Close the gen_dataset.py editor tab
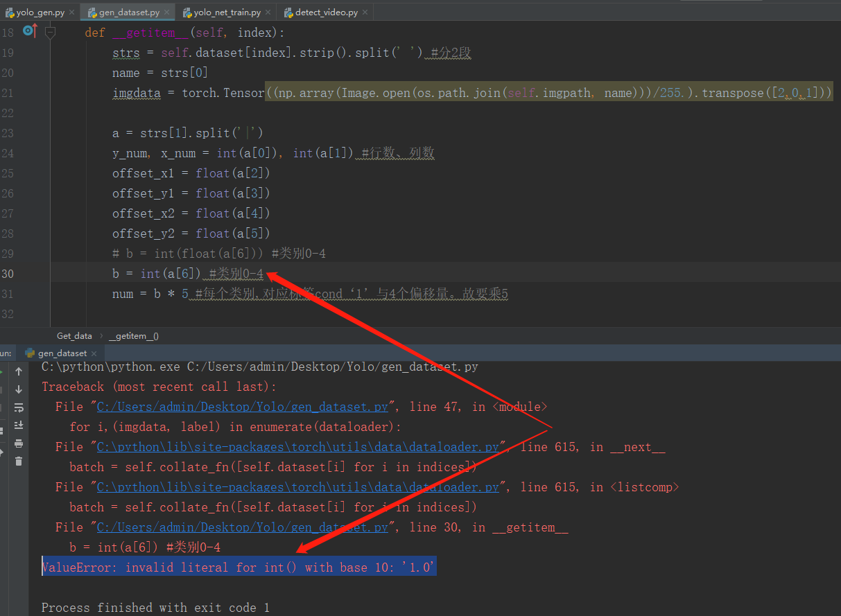Viewport: 841px width, 616px height. 167,12
